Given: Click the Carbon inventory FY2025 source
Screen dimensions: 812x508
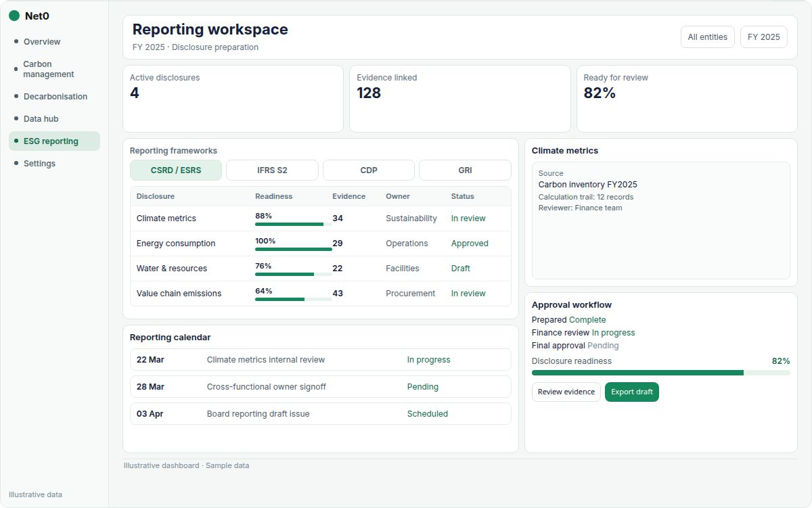Looking at the screenshot, I should (x=588, y=185).
